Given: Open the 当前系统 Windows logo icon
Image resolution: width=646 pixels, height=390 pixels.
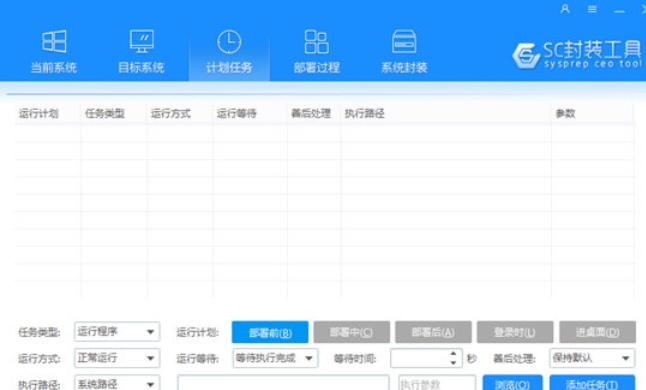Looking at the screenshot, I should [x=54, y=41].
